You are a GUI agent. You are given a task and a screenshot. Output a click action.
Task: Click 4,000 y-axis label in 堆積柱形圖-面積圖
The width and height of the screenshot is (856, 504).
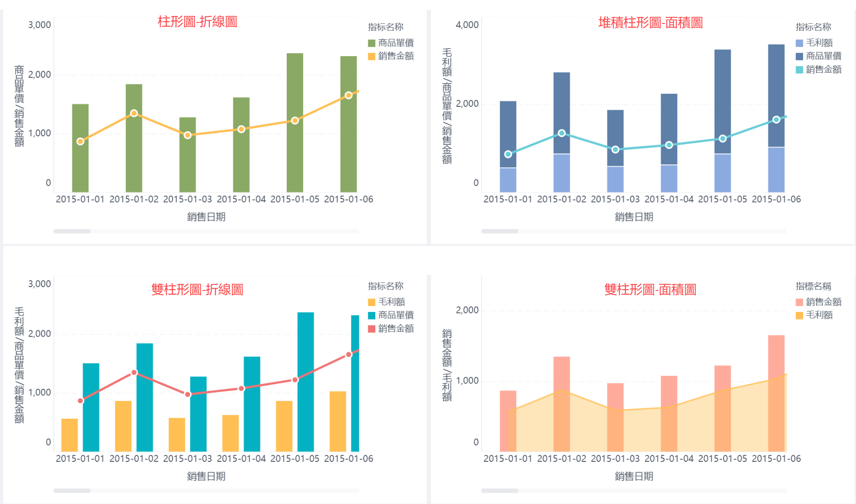(x=467, y=25)
